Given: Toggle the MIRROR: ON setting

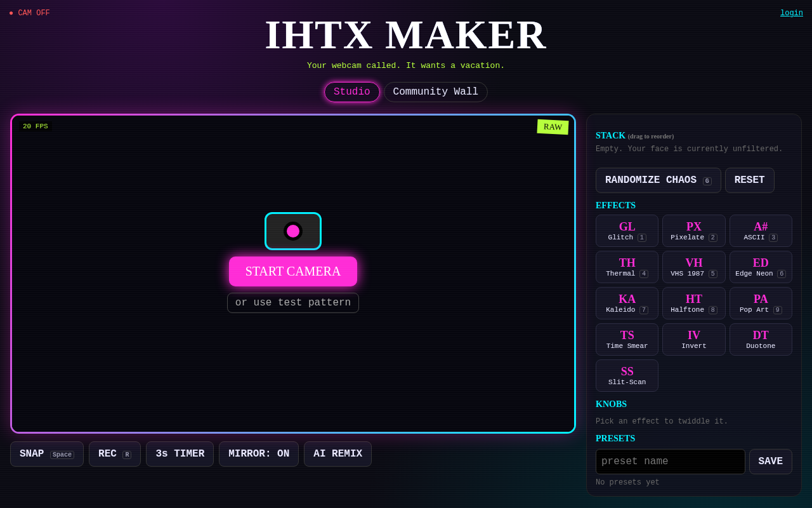Looking at the screenshot, I should (259, 454).
